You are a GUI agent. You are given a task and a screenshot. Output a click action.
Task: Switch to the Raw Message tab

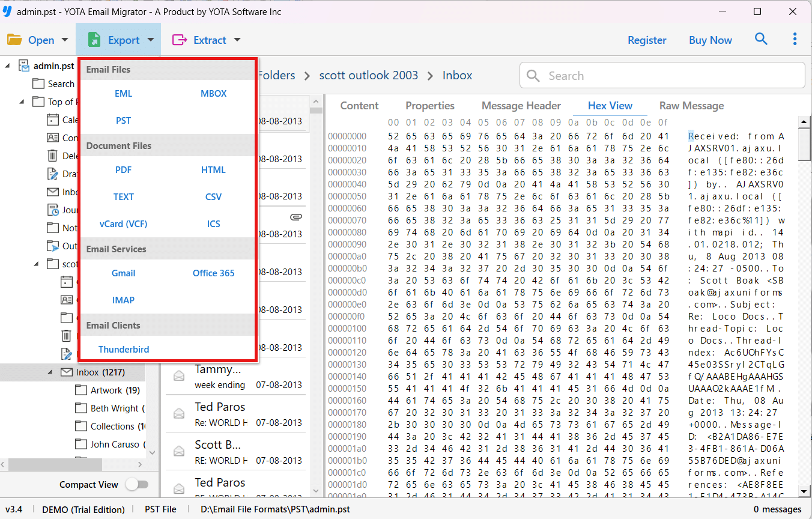coord(691,105)
